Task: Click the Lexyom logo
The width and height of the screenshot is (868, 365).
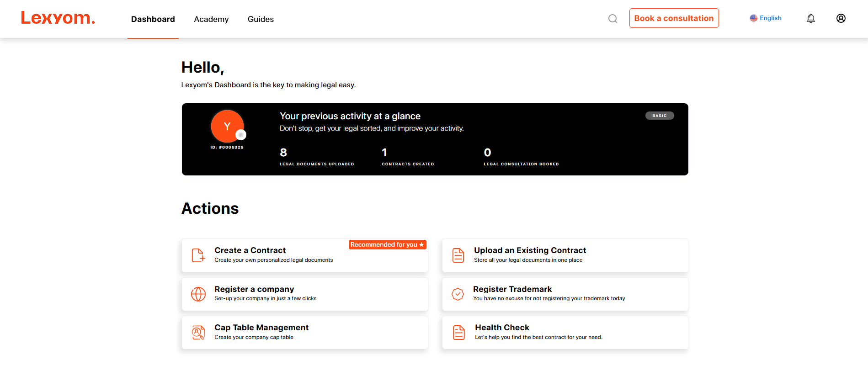Action: 58,18
